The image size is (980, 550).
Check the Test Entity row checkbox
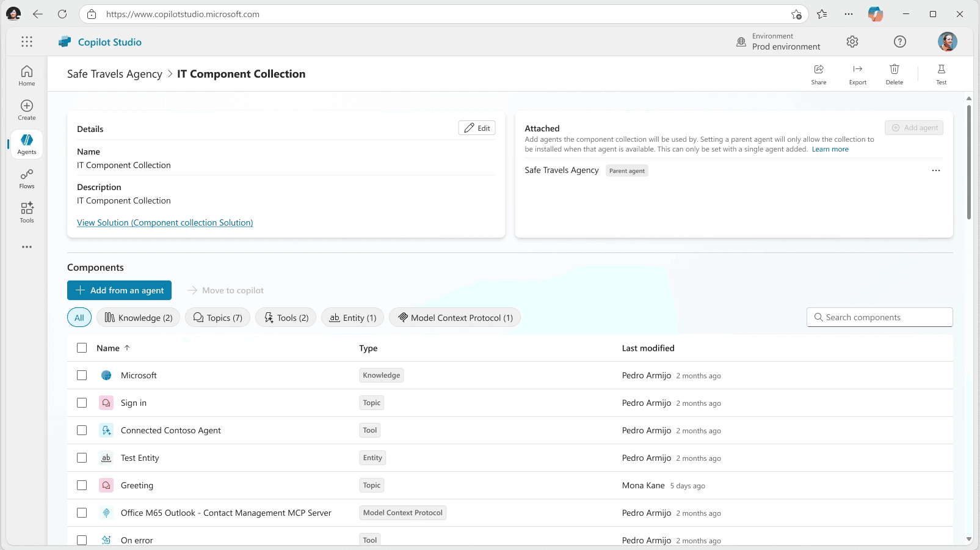tap(82, 458)
